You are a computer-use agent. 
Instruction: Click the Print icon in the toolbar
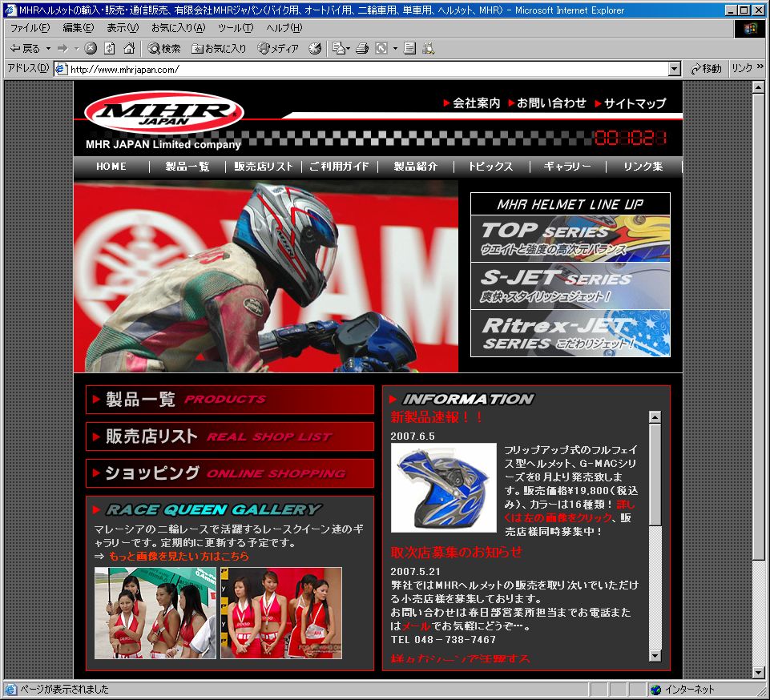(x=362, y=49)
